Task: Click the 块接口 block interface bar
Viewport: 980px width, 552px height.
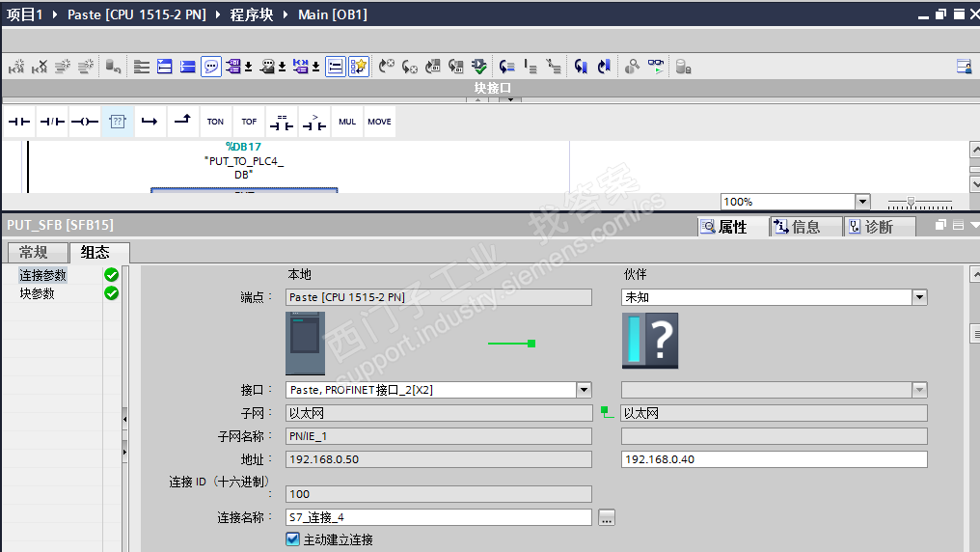Action: (491, 88)
